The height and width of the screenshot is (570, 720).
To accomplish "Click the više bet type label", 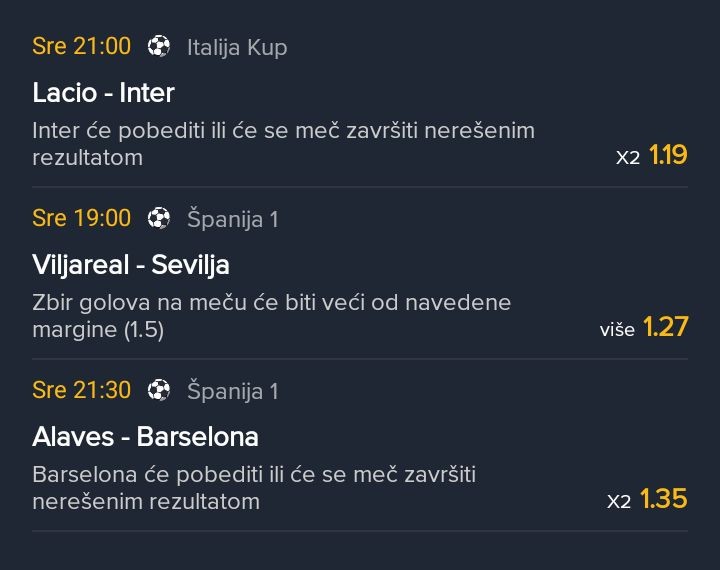I will tap(617, 330).
